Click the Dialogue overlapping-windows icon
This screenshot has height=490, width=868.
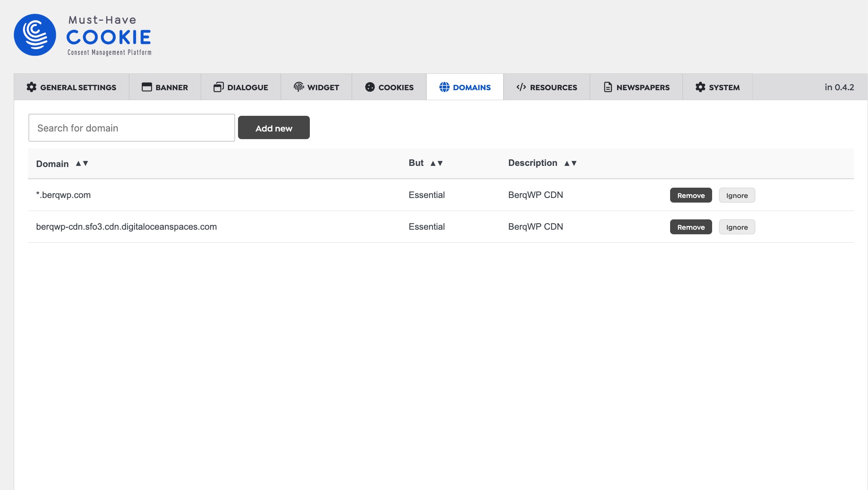(219, 87)
